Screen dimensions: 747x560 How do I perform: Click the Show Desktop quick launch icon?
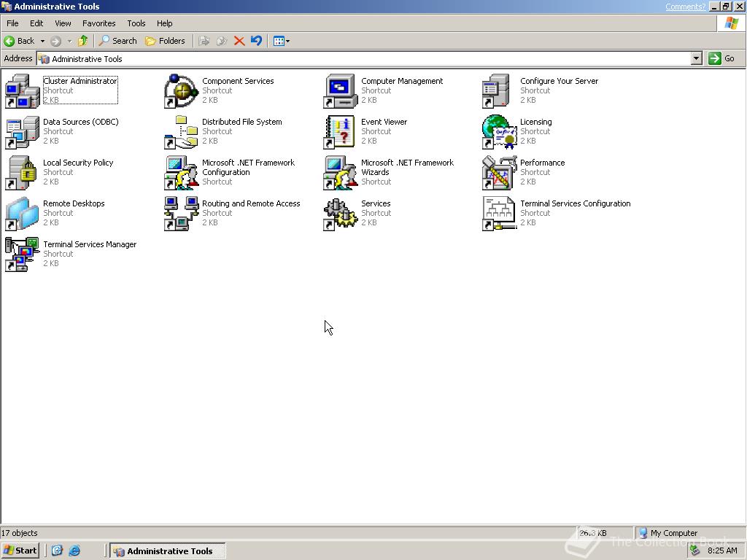57,551
